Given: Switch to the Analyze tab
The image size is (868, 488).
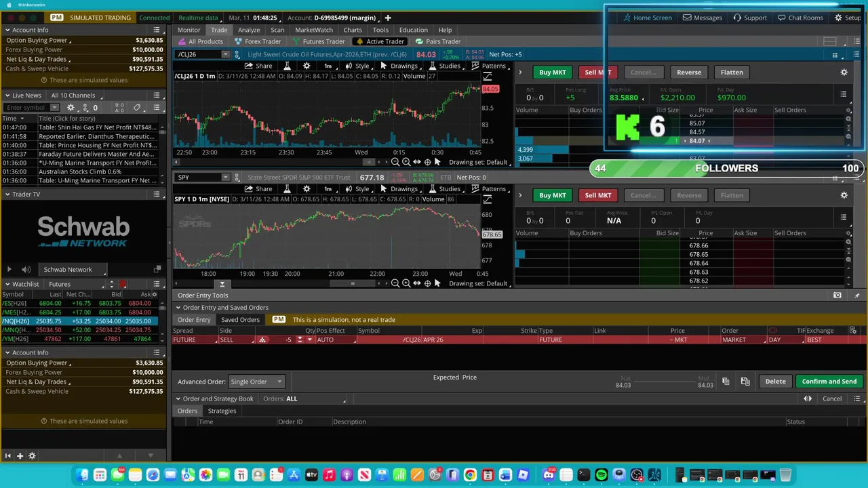Looking at the screenshot, I should pos(249,30).
